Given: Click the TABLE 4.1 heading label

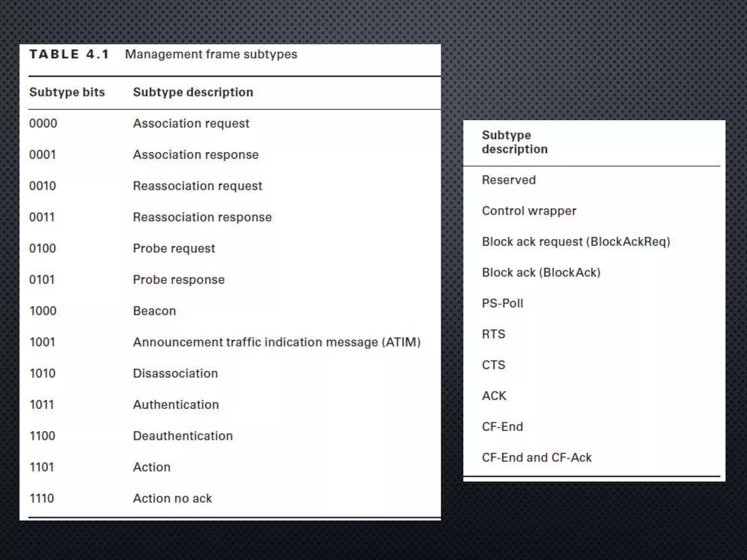Looking at the screenshot, I should [x=69, y=54].
